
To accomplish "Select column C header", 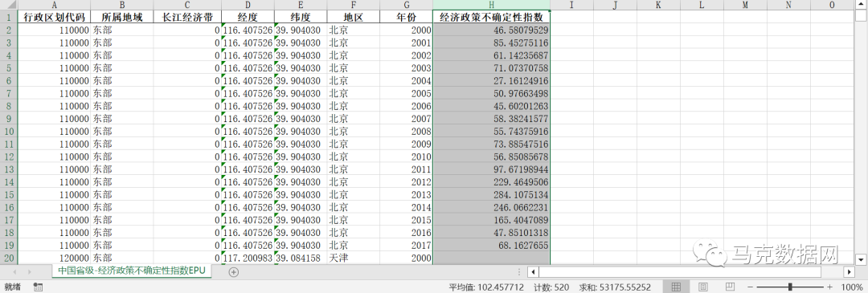I will click(187, 5).
